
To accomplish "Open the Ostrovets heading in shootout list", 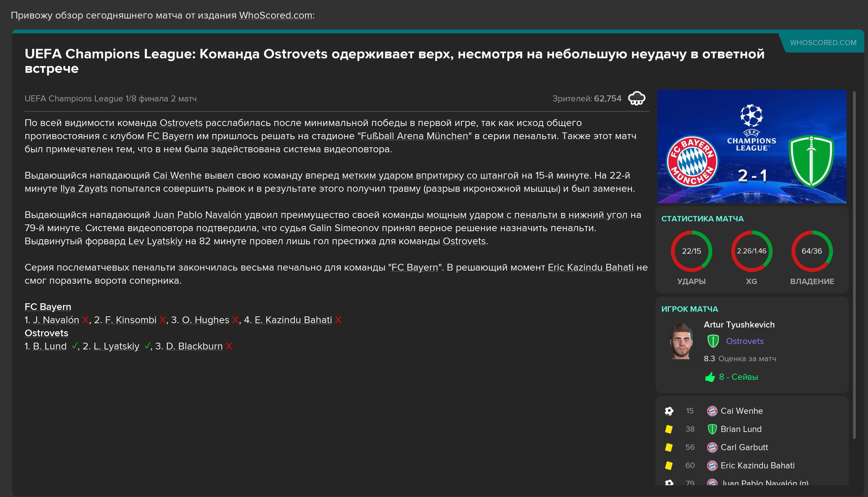I will 46,333.
